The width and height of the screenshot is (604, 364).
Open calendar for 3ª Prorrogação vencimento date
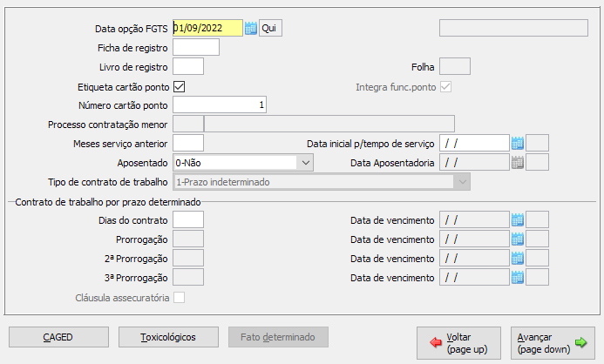[517, 277]
